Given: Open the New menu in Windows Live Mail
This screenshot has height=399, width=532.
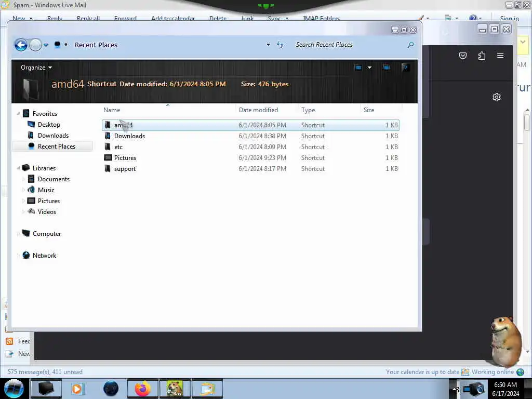Looking at the screenshot, I should [22, 18].
